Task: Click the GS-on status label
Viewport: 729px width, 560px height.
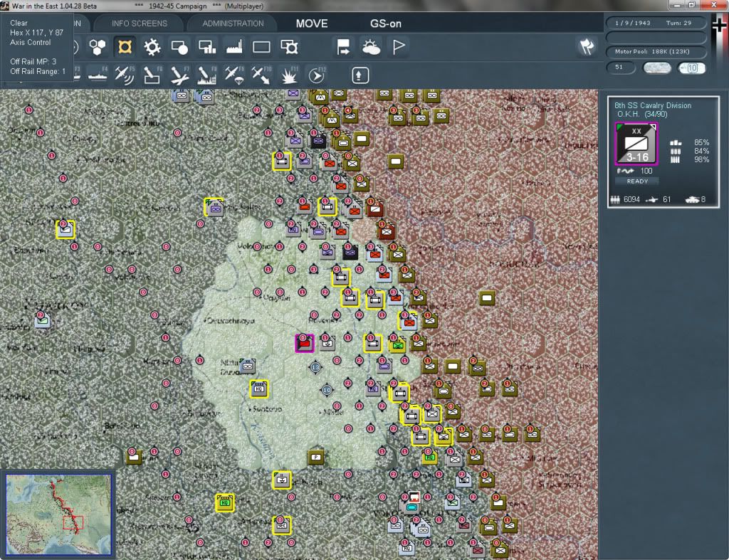Action: [385, 23]
